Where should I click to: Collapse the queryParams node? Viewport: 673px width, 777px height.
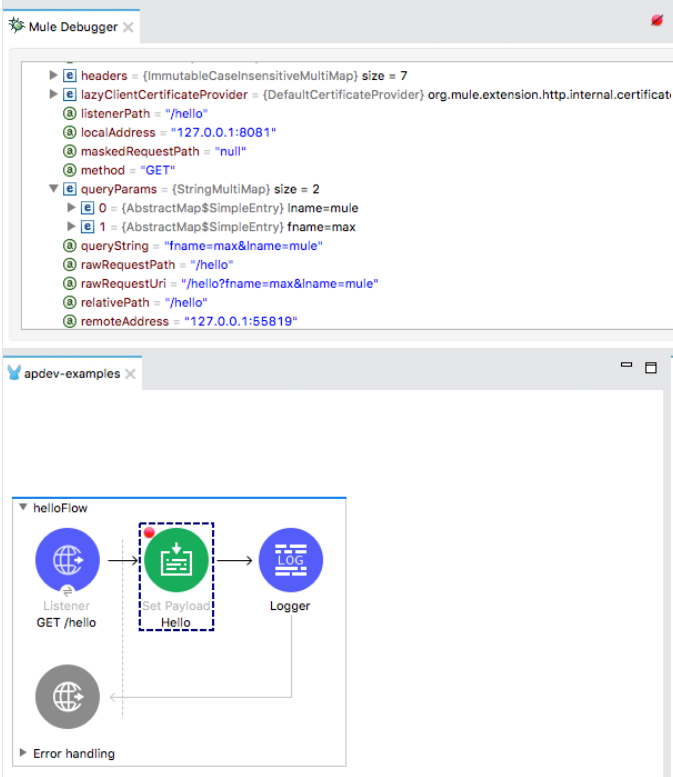(x=54, y=189)
